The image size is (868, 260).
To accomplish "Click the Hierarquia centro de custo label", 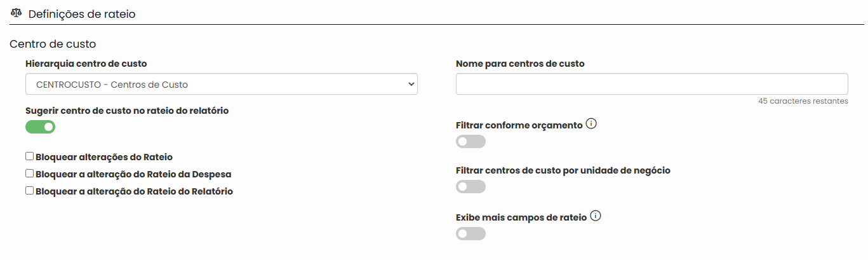I will (86, 64).
